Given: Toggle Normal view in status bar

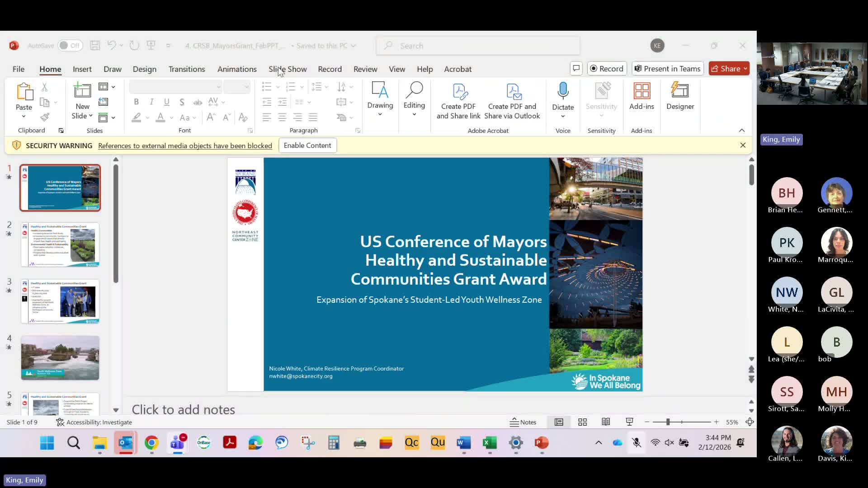Looking at the screenshot, I should pos(559,422).
